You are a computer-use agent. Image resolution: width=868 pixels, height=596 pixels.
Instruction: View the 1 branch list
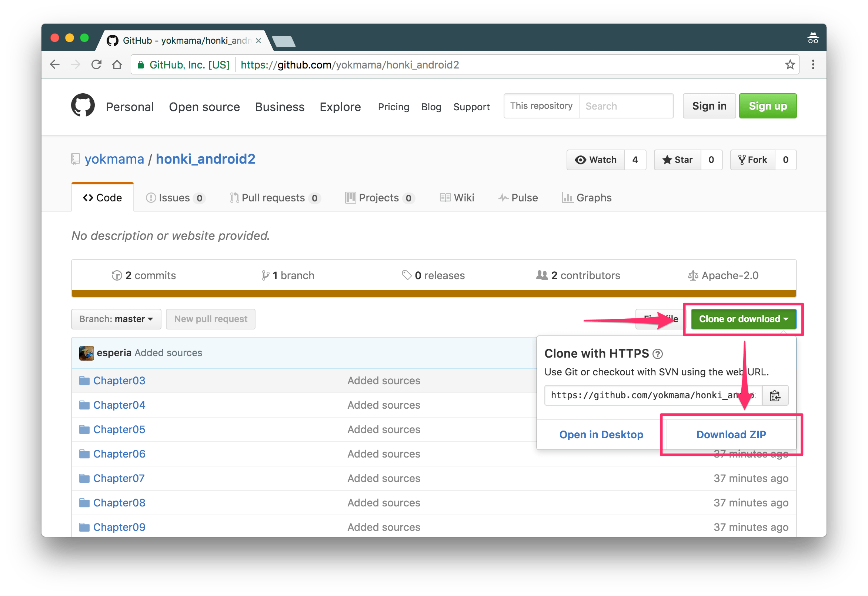click(288, 275)
